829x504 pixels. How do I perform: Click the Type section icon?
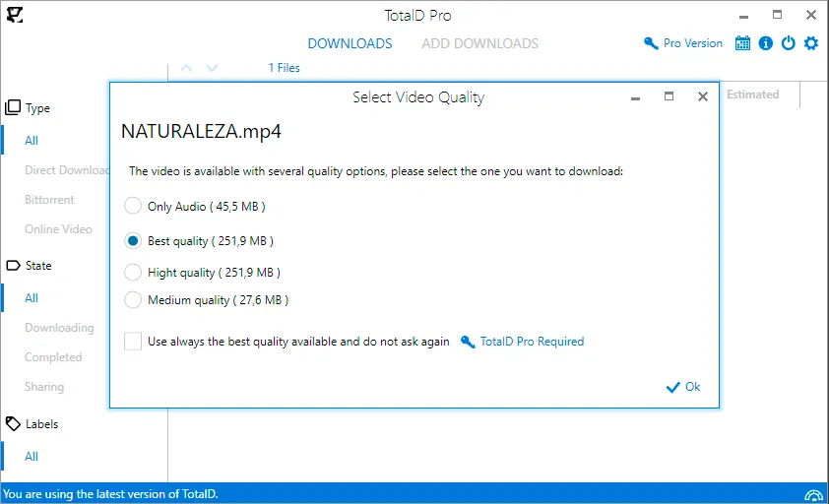[13, 108]
